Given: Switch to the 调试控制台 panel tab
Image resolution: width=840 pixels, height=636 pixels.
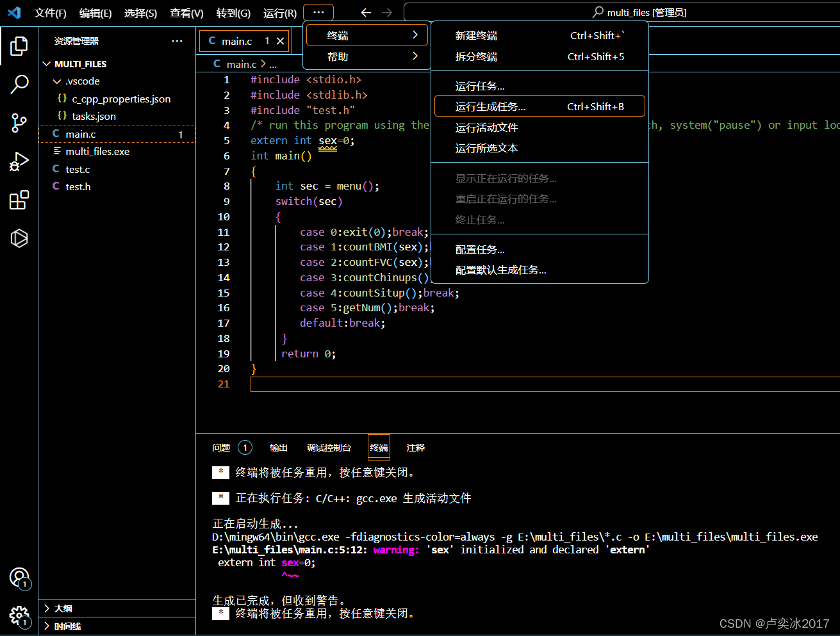Looking at the screenshot, I should 329,448.
